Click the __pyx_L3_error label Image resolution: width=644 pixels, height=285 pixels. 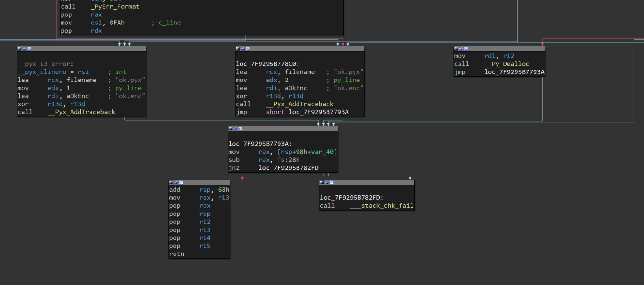45,64
